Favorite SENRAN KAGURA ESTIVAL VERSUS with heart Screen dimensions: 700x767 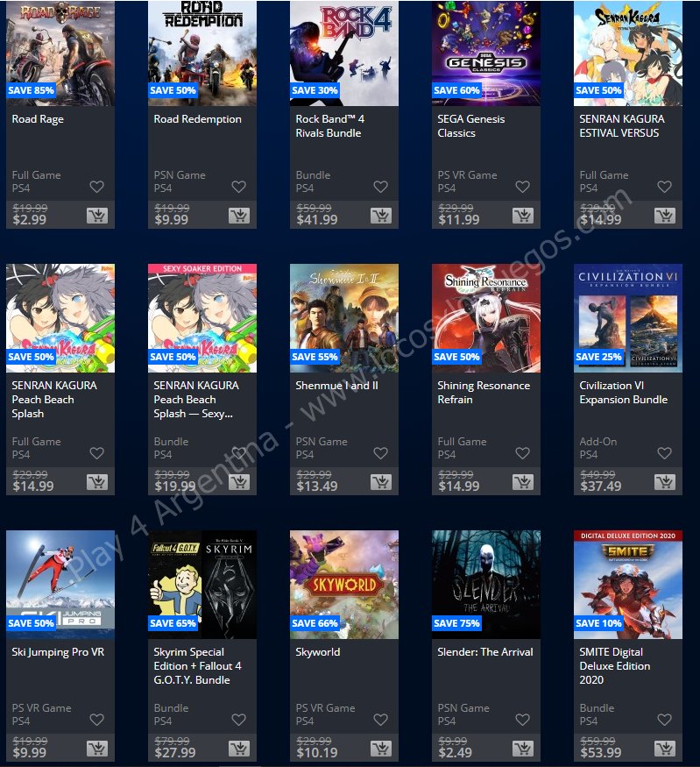(x=664, y=187)
